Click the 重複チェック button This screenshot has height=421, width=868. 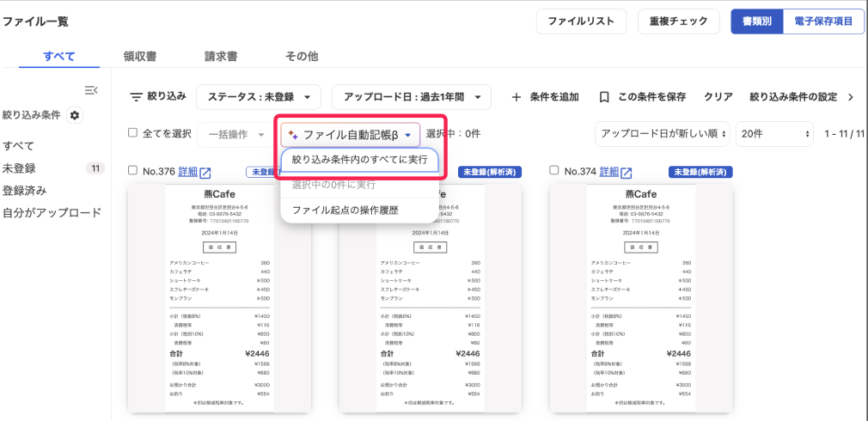679,21
